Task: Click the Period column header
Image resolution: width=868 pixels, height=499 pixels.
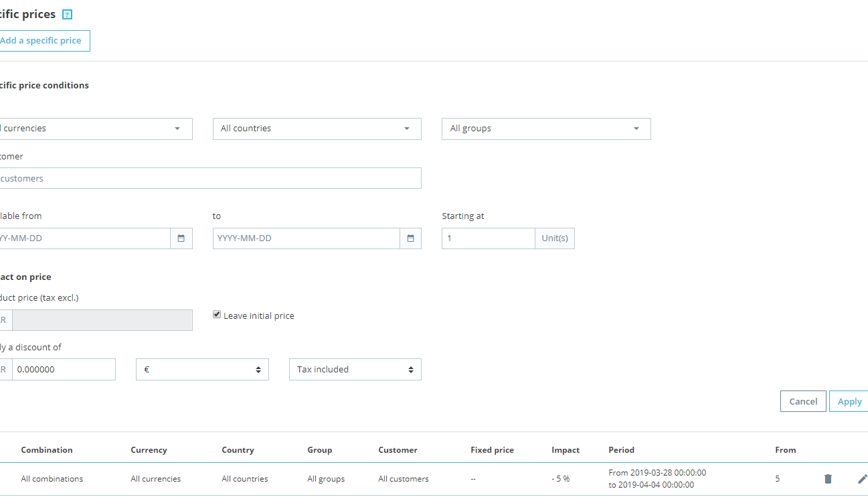Action: click(x=621, y=450)
